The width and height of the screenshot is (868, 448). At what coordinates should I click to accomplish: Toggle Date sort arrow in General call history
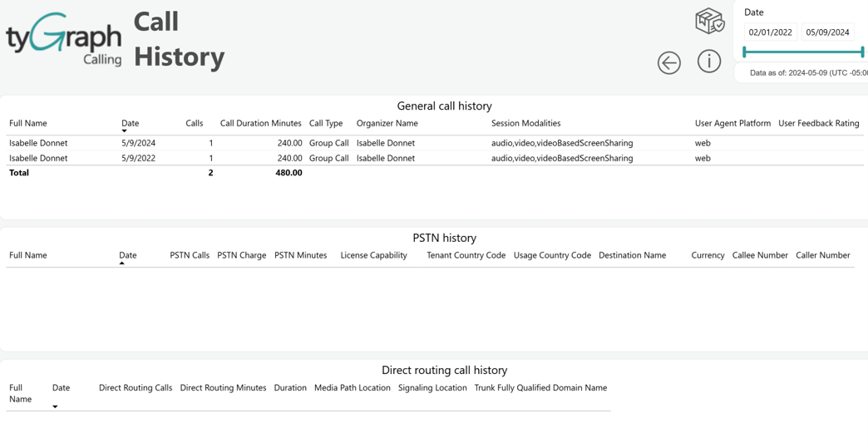(x=124, y=131)
